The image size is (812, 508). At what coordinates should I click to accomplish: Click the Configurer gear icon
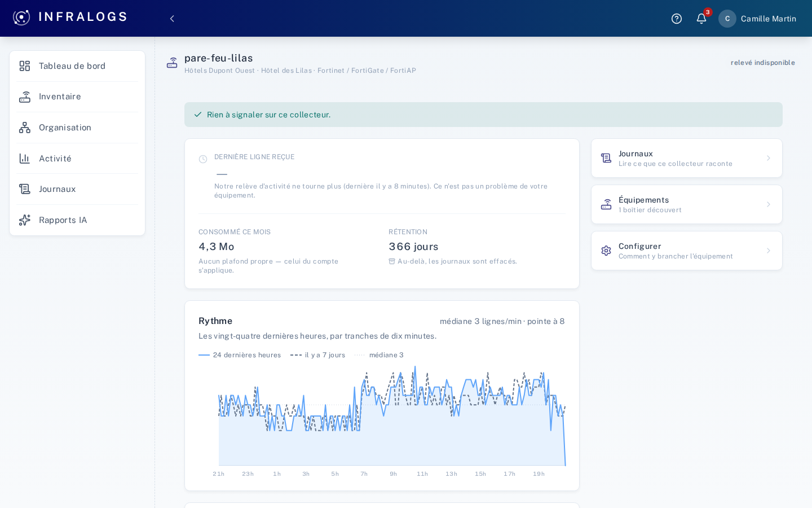(606, 251)
